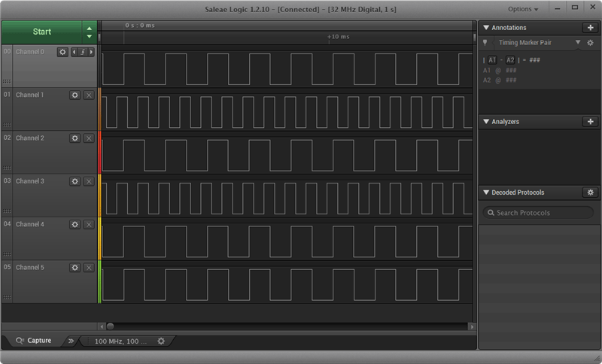
Task: Open the Options dropdown menu
Action: point(523,9)
